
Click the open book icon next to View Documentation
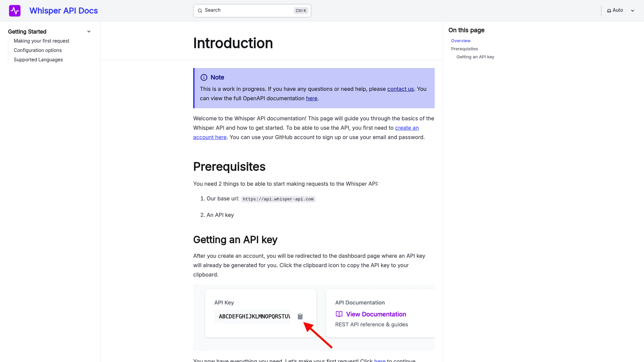338,314
